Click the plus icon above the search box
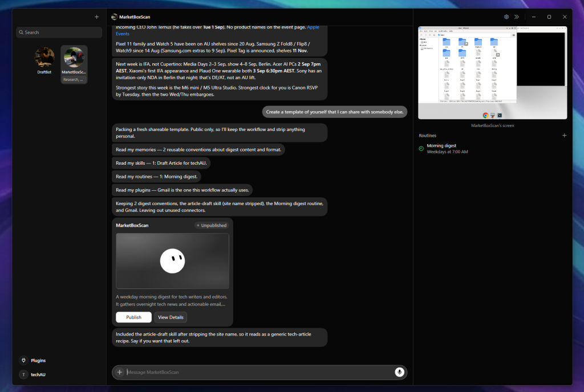 pyautogui.click(x=96, y=17)
